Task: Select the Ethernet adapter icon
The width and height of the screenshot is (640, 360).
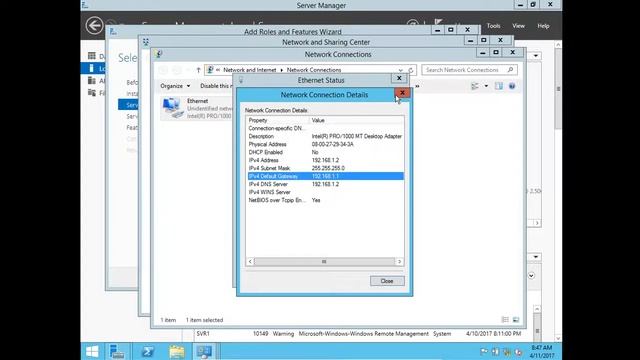Action: [x=173, y=109]
